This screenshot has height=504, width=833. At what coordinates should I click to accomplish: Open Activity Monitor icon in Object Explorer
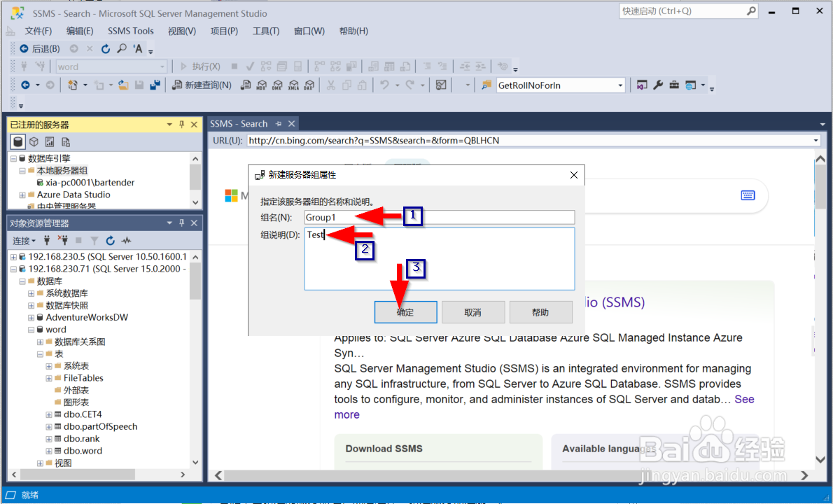pyautogui.click(x=126, y=241)
